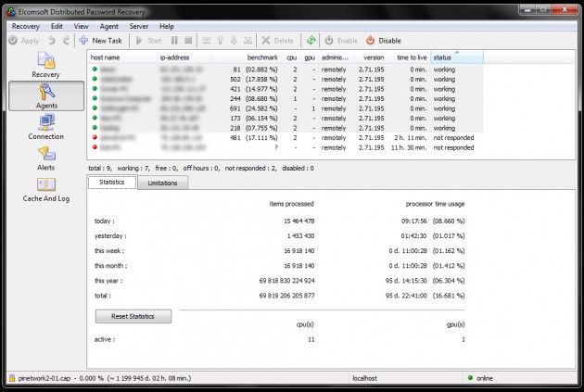Click the undo arrow in the toolbar
Image resolution: width=584 pixels, height=392 pixels.
[52, 41]
